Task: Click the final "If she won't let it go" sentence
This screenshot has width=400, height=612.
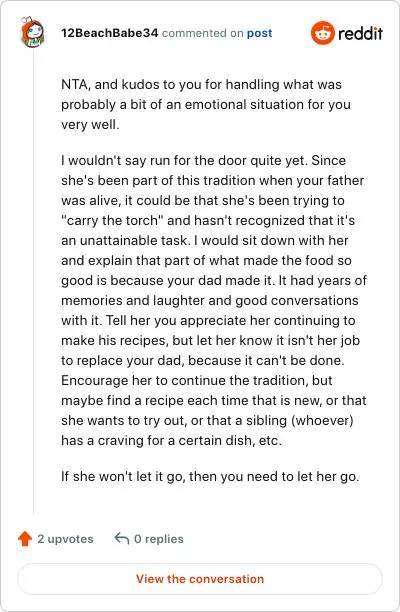Action: coord(210,477)
